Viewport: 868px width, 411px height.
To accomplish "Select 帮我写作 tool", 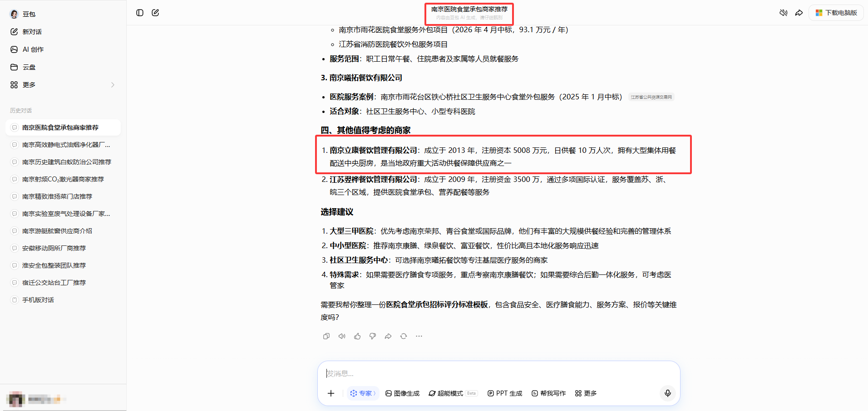I will point(548,393).
